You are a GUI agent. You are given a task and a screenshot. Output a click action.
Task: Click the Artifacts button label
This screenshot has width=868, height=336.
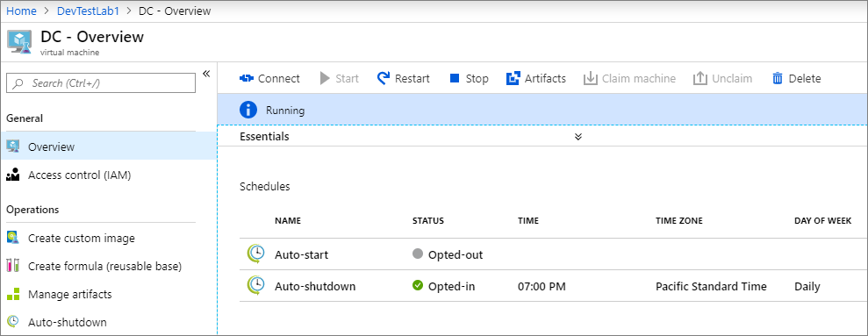(545, 79)
